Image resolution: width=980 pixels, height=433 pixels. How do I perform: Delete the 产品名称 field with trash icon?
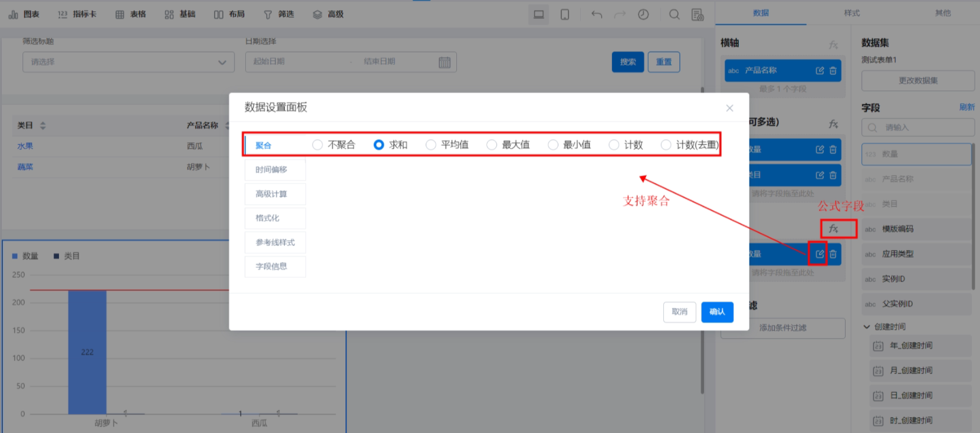[x=833, y=71]
